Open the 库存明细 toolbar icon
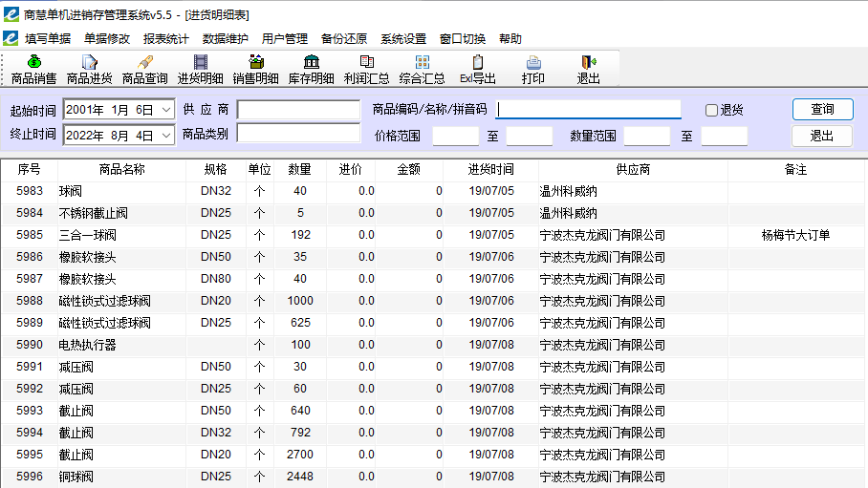This screenshot has width=868, height=488. (311, 70)
